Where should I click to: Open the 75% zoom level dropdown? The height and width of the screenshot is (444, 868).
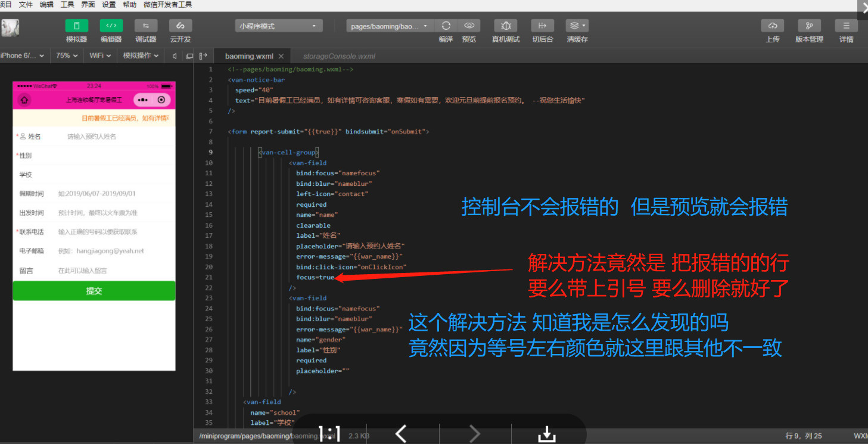click(67, 55)
